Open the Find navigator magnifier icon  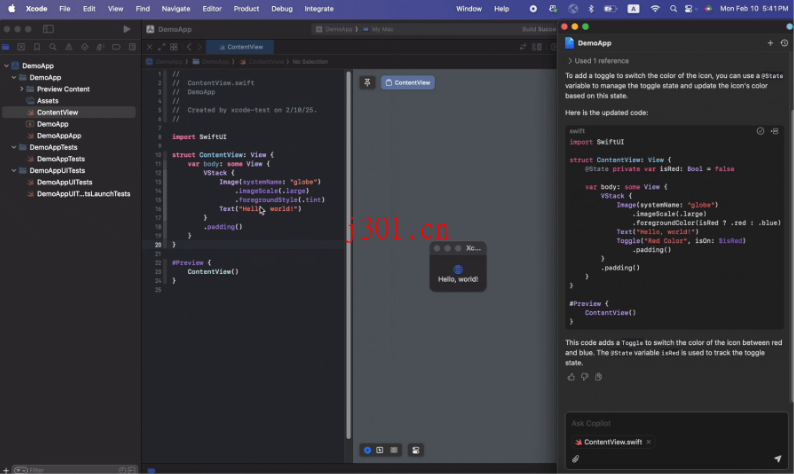tap(53, 47)
